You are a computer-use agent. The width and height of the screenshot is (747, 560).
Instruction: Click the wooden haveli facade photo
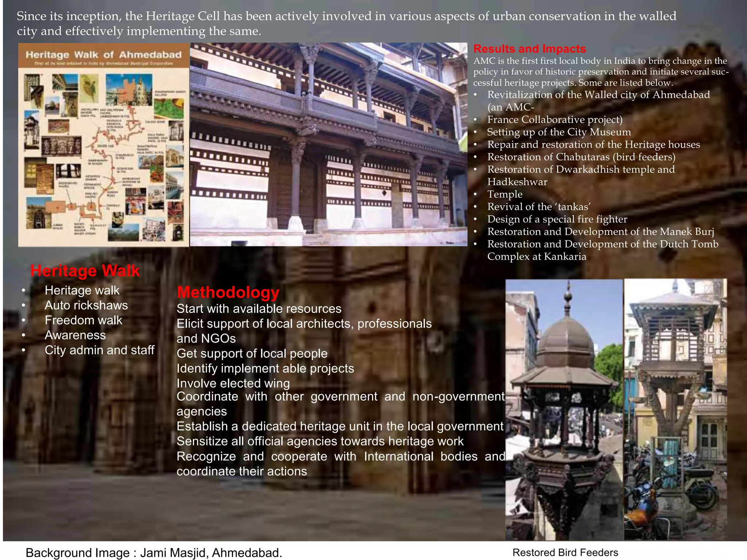coord(328,144)
